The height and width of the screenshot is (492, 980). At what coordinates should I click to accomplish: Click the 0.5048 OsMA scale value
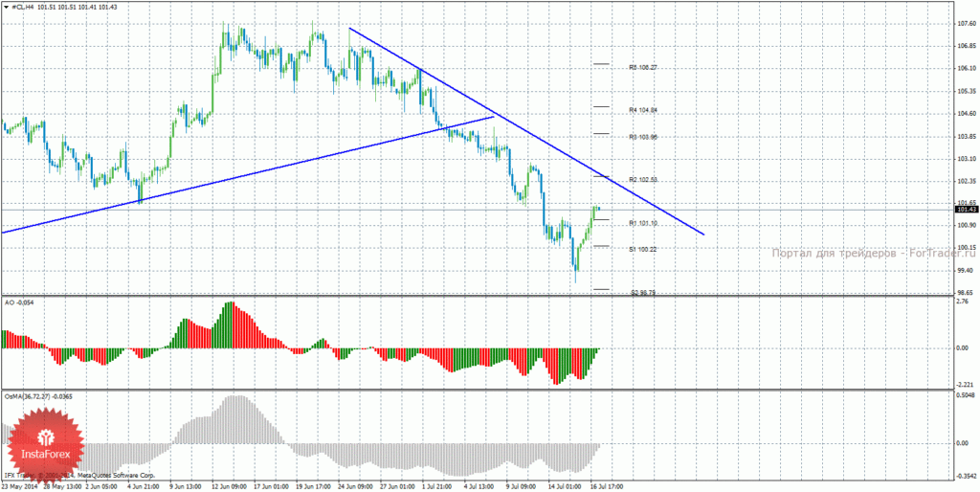[967, 396]
